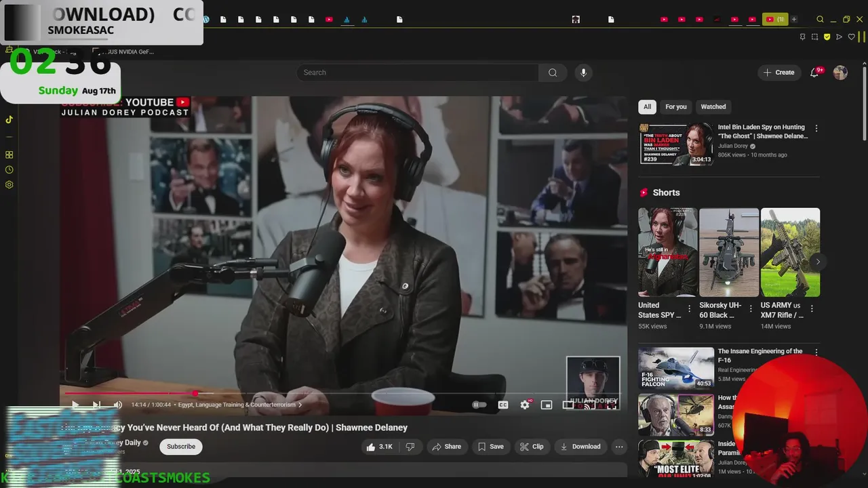Open the account avatar menu

point(840,73)
